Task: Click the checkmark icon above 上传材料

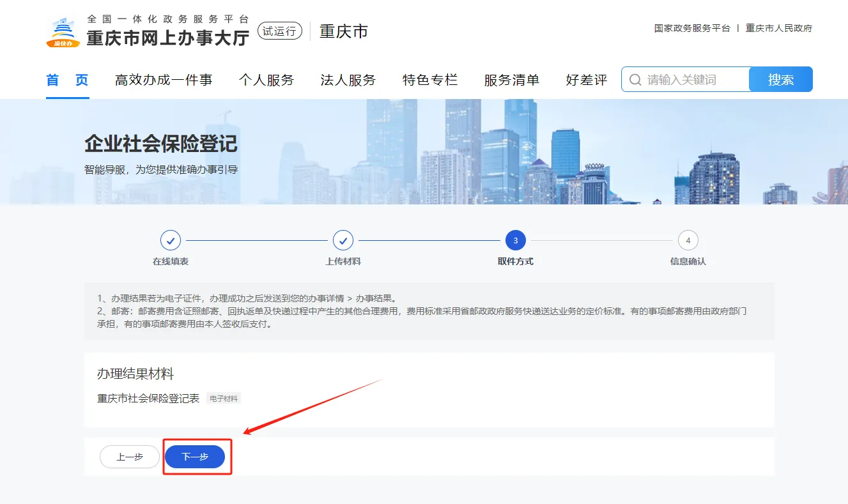Action: pos(343,241)
